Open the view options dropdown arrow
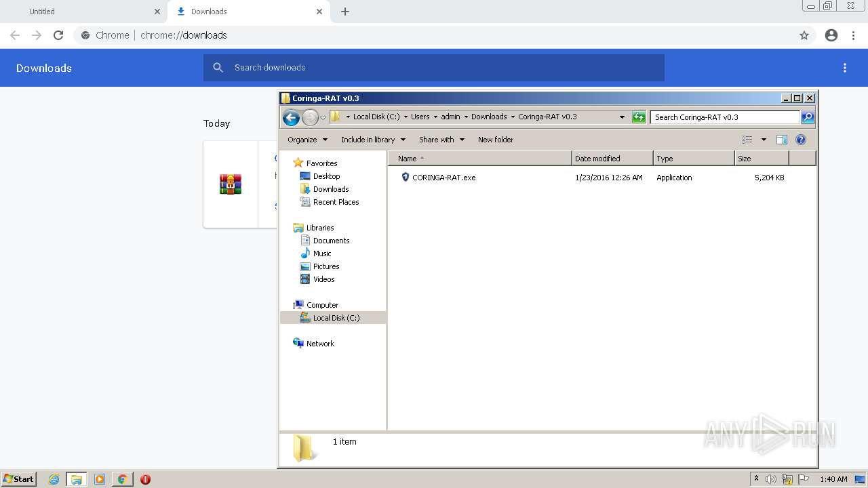Image resolution: width=868 pixels, height=488 pixels. [764, 140]
